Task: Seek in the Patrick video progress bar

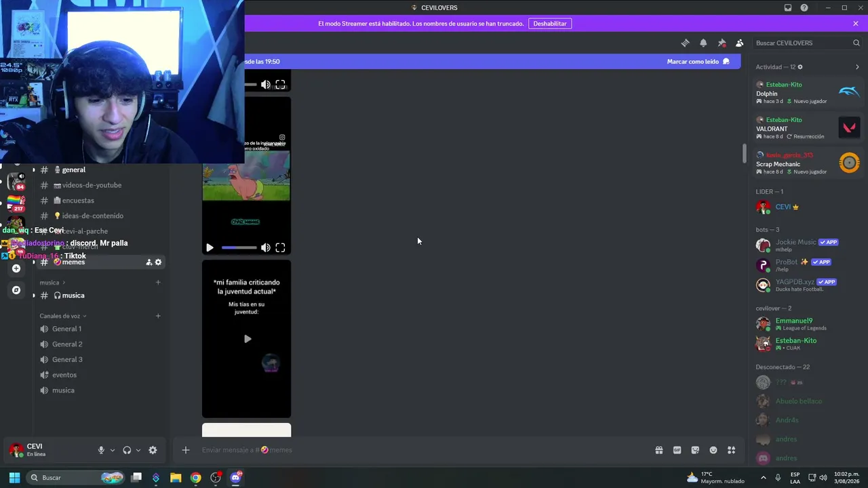Action: click(239, 248)
